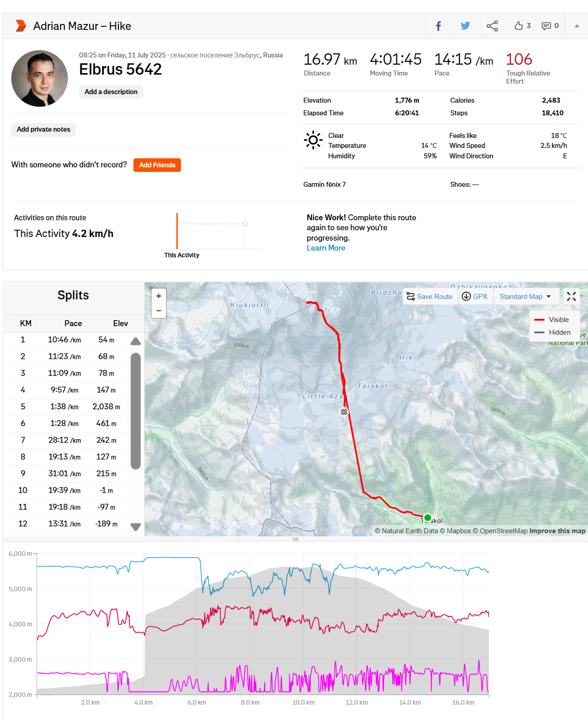Open Learn More link

click(x=326, y=248)
